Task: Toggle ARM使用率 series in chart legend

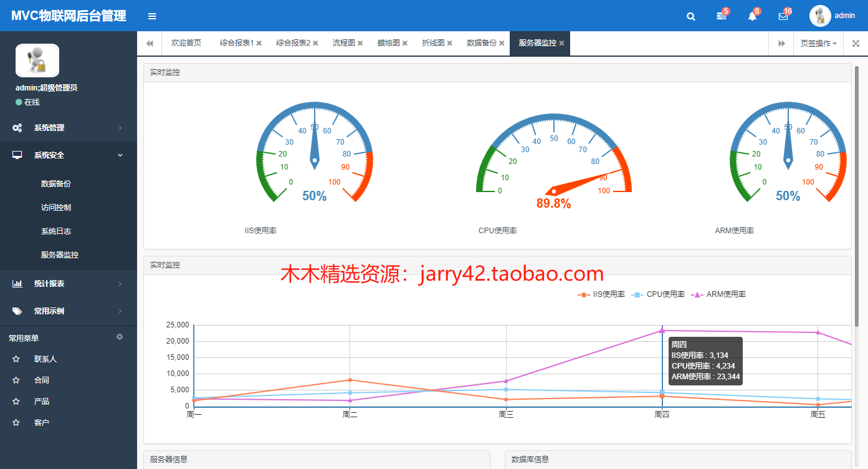Action: coord(718,294)
